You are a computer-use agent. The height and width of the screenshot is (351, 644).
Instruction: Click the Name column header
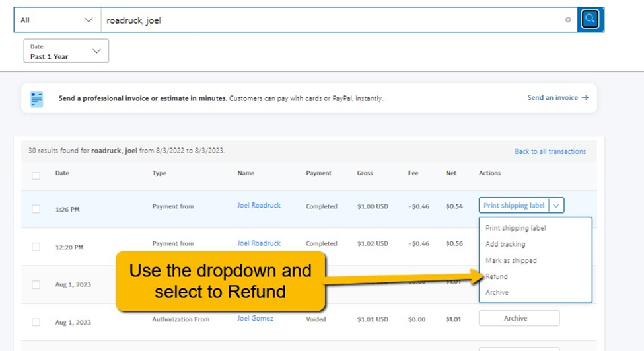coord(246,173)
